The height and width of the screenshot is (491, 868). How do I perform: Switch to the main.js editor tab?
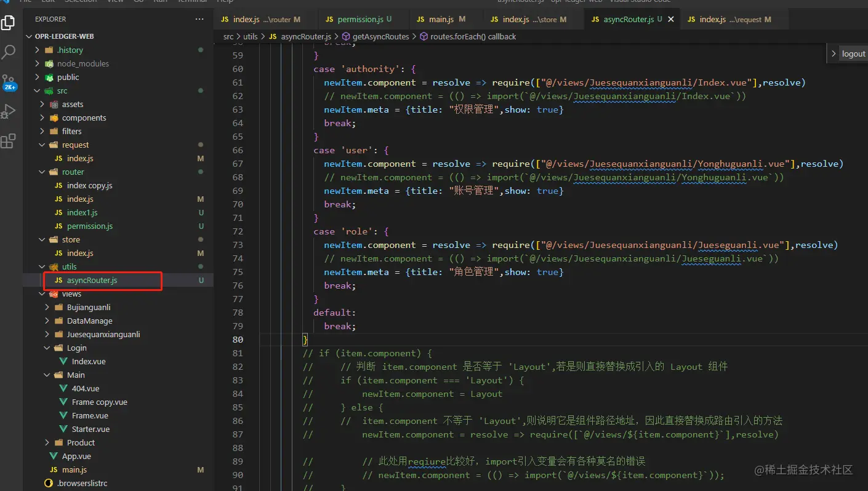coord(447,20)
